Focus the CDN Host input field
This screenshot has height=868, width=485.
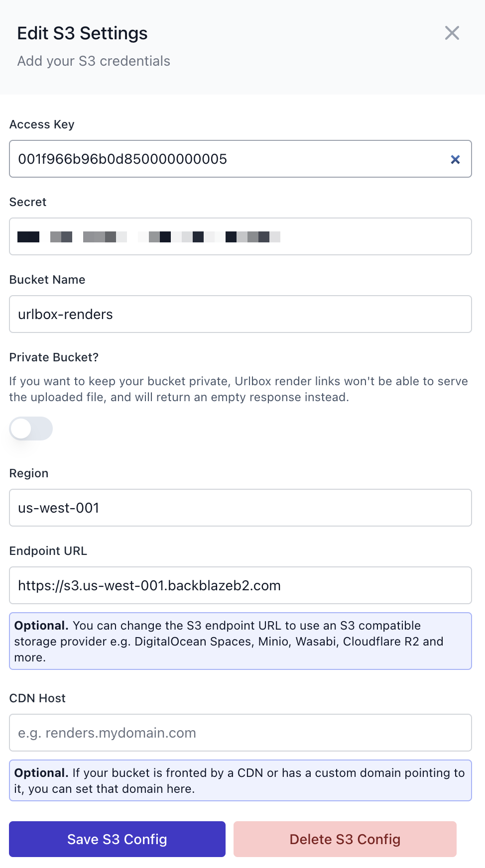click(240, 733)
